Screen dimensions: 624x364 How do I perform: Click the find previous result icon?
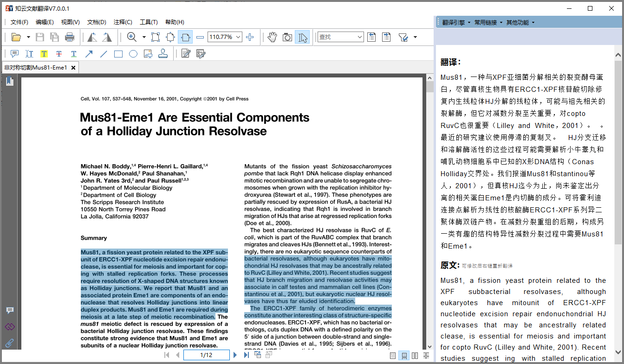371,37
